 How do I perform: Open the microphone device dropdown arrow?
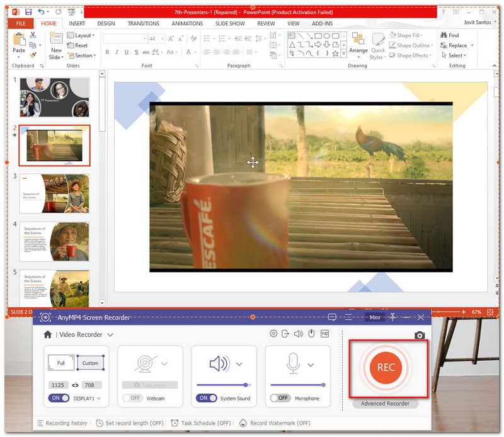click(x=311, y=365)
